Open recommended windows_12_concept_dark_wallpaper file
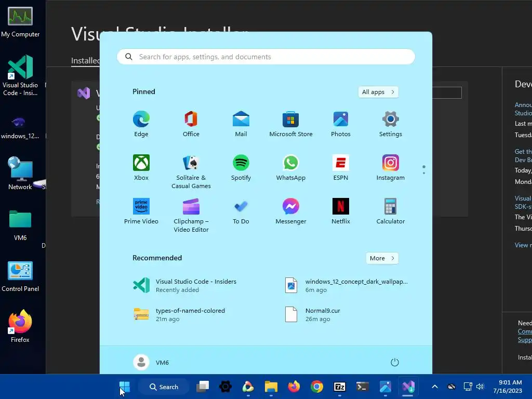Image resolution: width=532 pixels, height=399 pixels. click(346, 285)
